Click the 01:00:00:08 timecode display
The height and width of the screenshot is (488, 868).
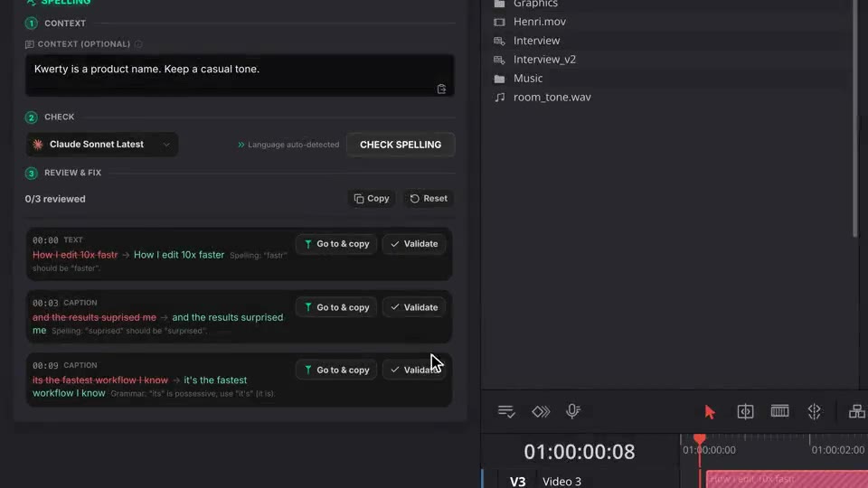pyautogui.click(x=579, y=452)
